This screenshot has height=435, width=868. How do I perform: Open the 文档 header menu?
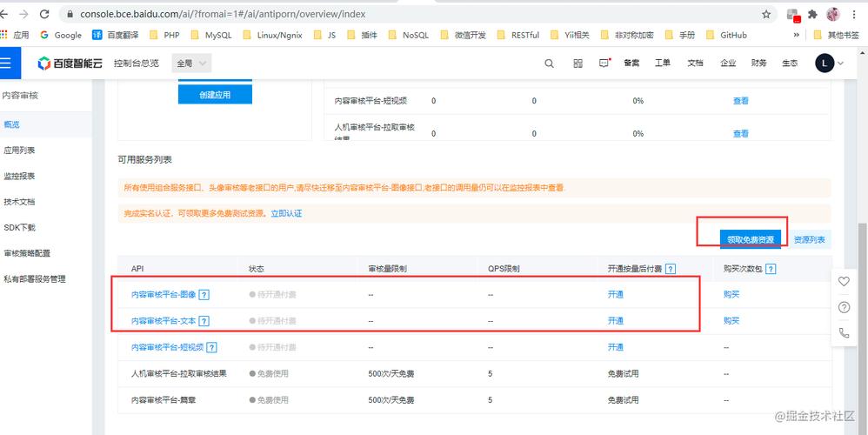pos(695,64)
